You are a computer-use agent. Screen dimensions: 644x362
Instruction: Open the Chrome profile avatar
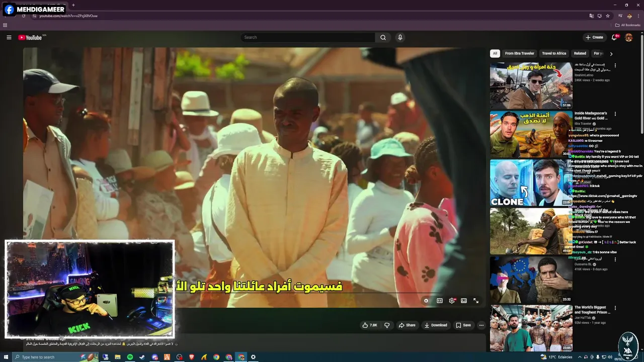tap(629, 16)
